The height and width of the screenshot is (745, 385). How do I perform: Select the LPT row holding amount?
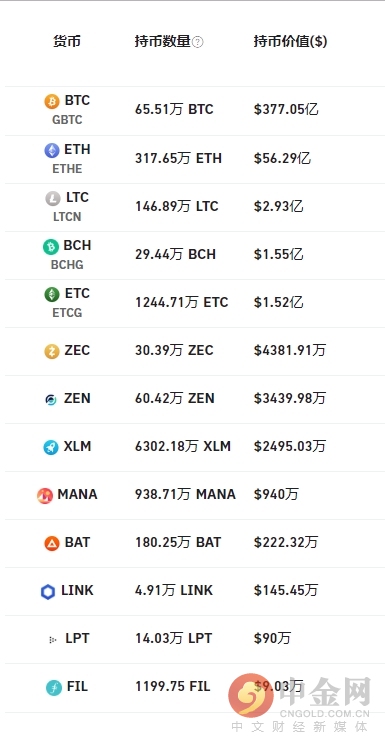pyautogui.click(x=173, y=639)
